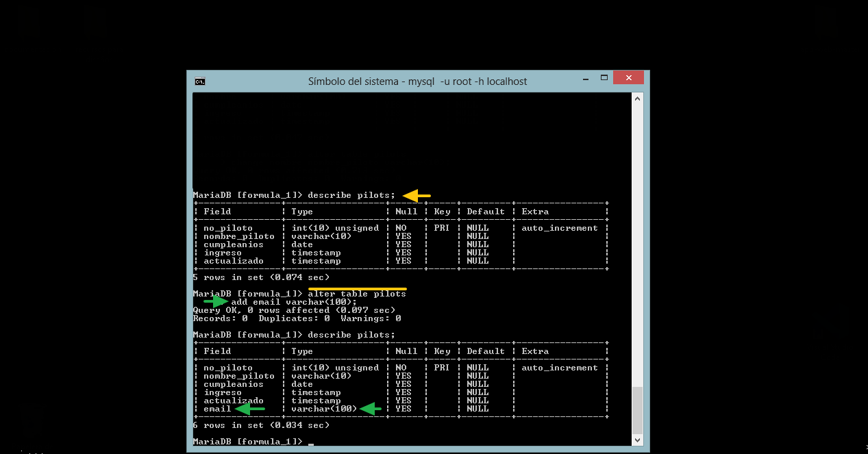
Task: Click green arrow next to email field
Action: 249,409
